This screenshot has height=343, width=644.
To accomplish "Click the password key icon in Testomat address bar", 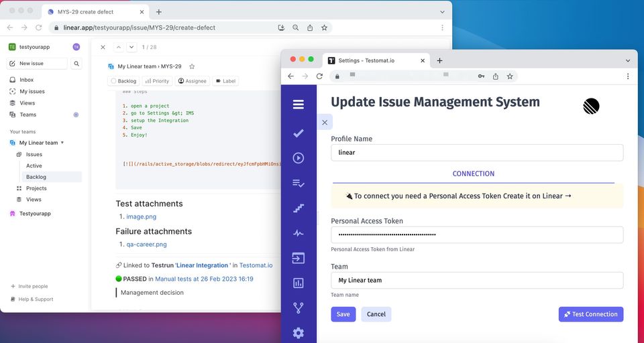I will coord(481,76).
